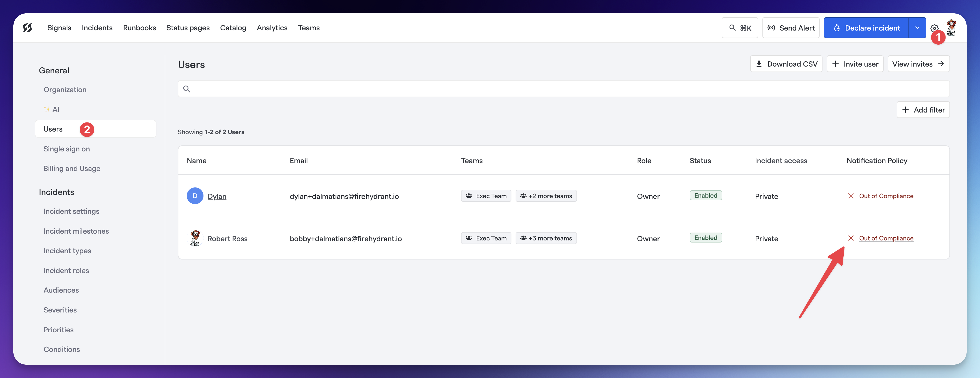Image resolution: width=980 pixels, height=378 pixels.
Task: Open AI settings in sidebar
Action: pos(52,110)
